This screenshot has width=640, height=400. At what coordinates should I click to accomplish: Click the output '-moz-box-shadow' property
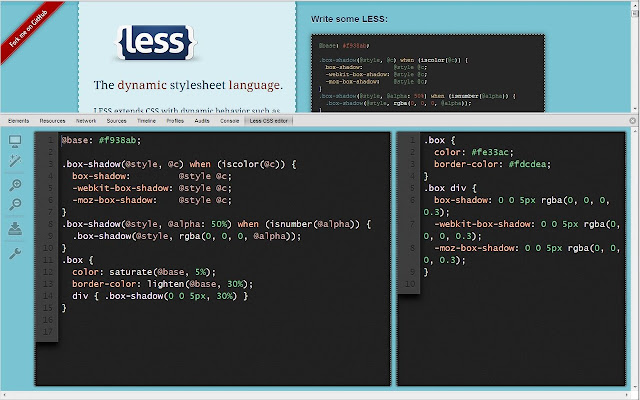coord(477,248)
